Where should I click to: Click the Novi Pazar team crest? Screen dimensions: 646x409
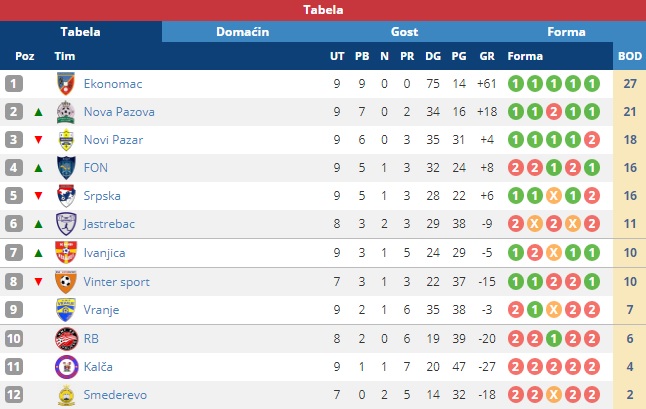coord(66,140)
